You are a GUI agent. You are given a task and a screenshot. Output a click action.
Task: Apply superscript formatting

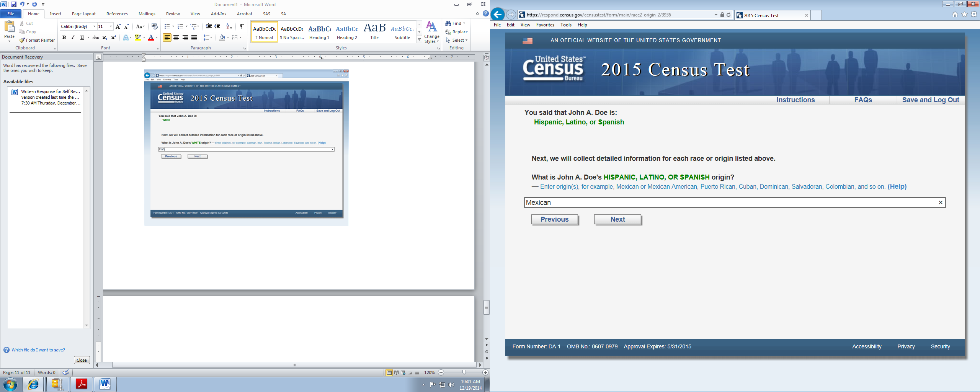pos(114,38)
